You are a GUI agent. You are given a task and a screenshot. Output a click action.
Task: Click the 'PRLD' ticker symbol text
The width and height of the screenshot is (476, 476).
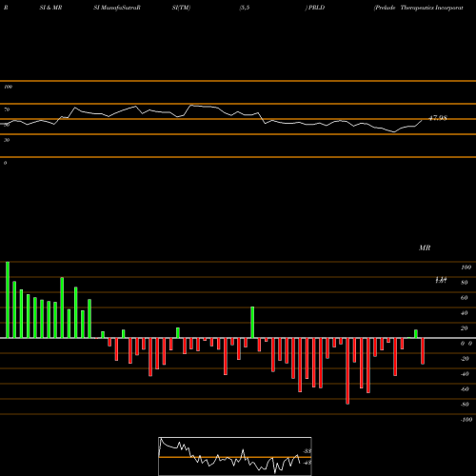coord(316,8)
